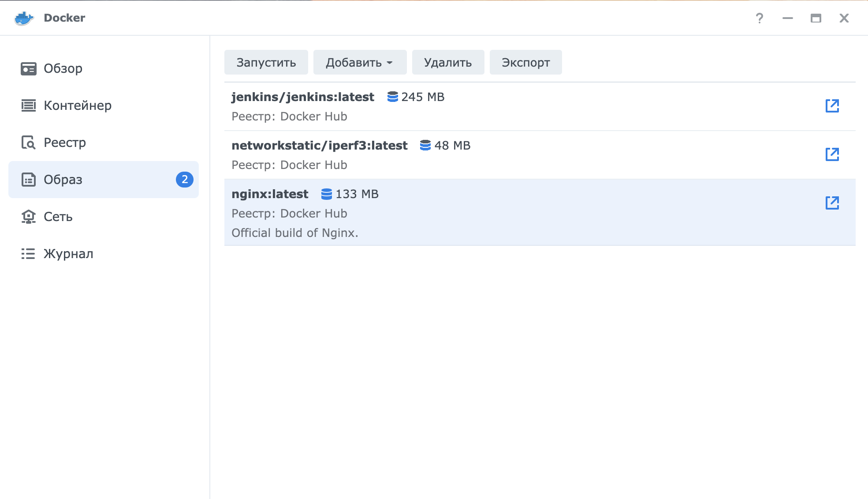Screen dimensions: 868x499
Task: Select the networkstatic/iperf3:latest row
Action: point(485,155)
